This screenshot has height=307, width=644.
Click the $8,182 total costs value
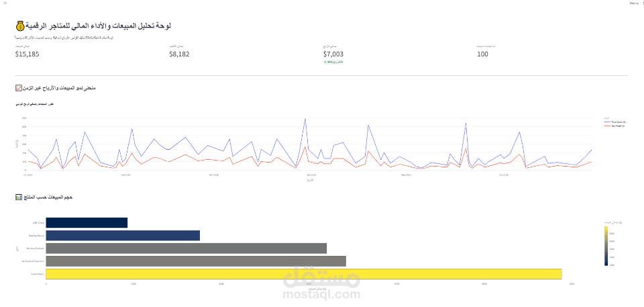179,54
